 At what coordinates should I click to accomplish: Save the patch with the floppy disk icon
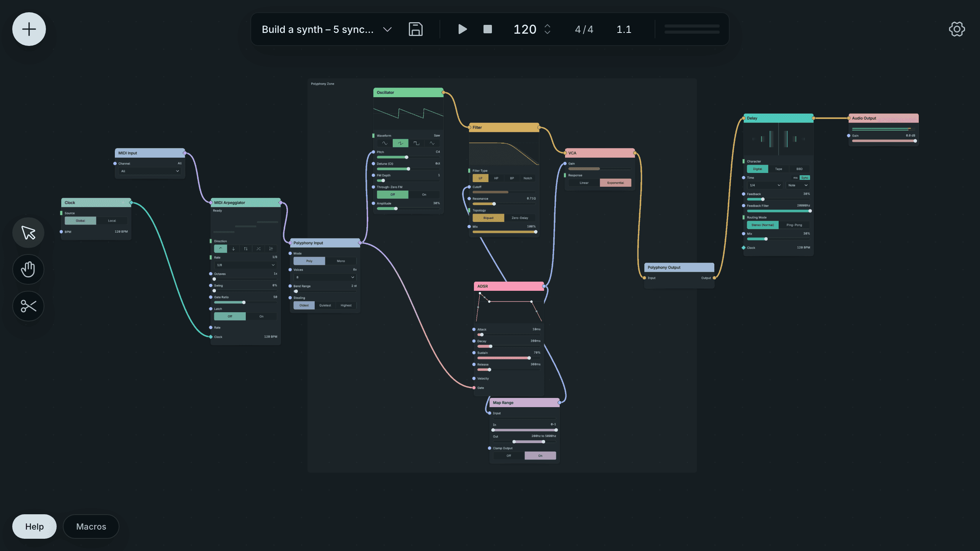point(415,29)
